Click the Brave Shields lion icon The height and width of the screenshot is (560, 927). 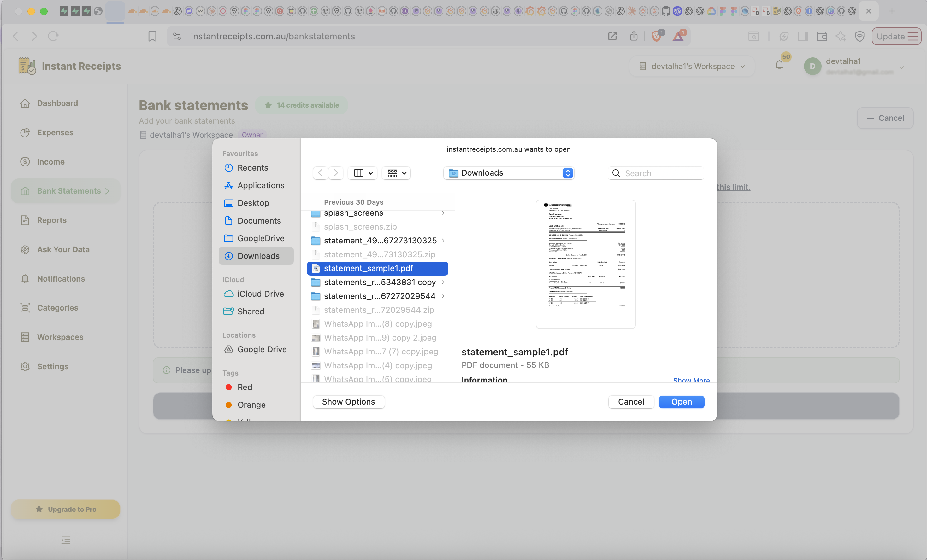(x=657, y=36)
